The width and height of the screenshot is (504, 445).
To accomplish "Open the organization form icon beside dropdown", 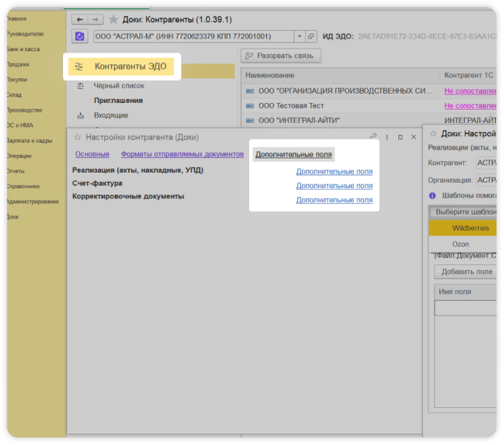I will coord(311,36).
